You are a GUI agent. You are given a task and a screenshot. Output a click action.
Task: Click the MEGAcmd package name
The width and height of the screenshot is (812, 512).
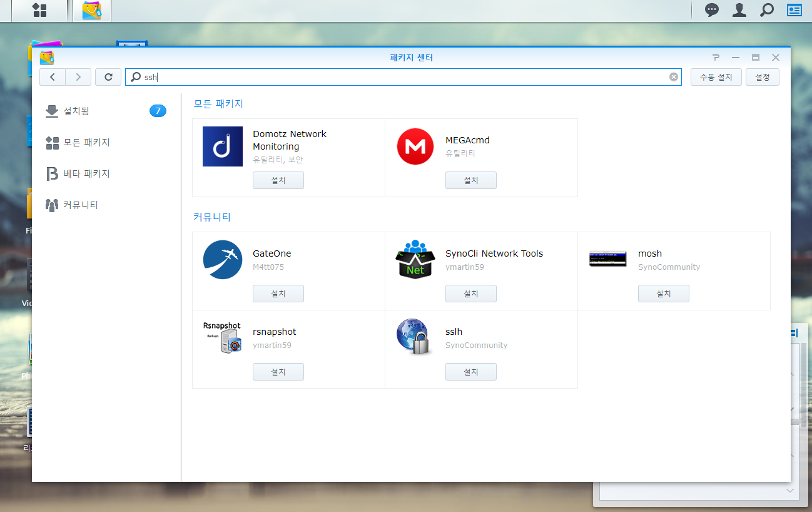[467, 140]
